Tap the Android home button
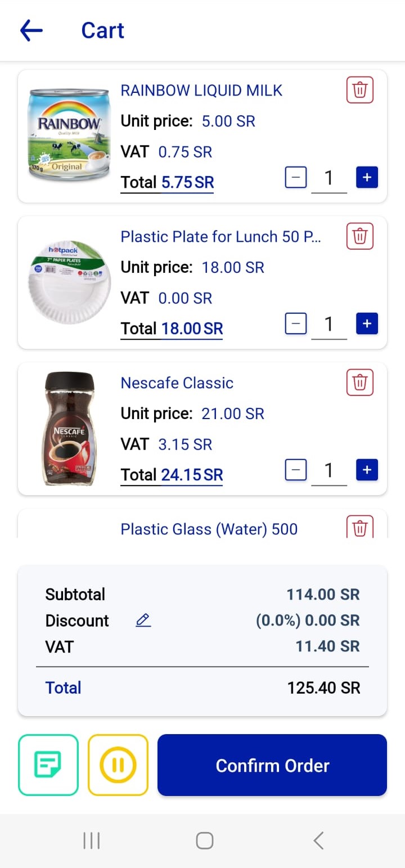Screen dimensions: 405x868 click(x=205, y=840)
